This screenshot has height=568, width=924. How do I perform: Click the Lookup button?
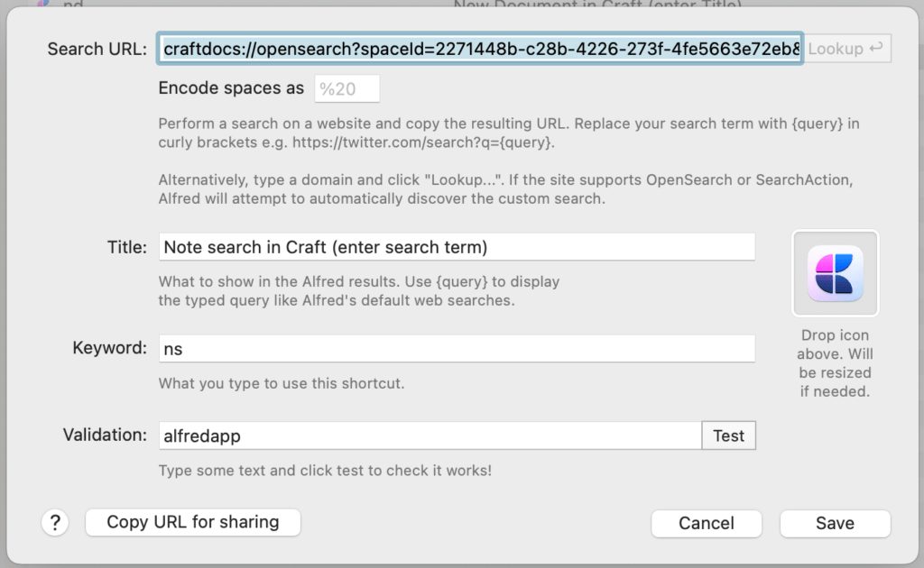(x=846, y=49)
